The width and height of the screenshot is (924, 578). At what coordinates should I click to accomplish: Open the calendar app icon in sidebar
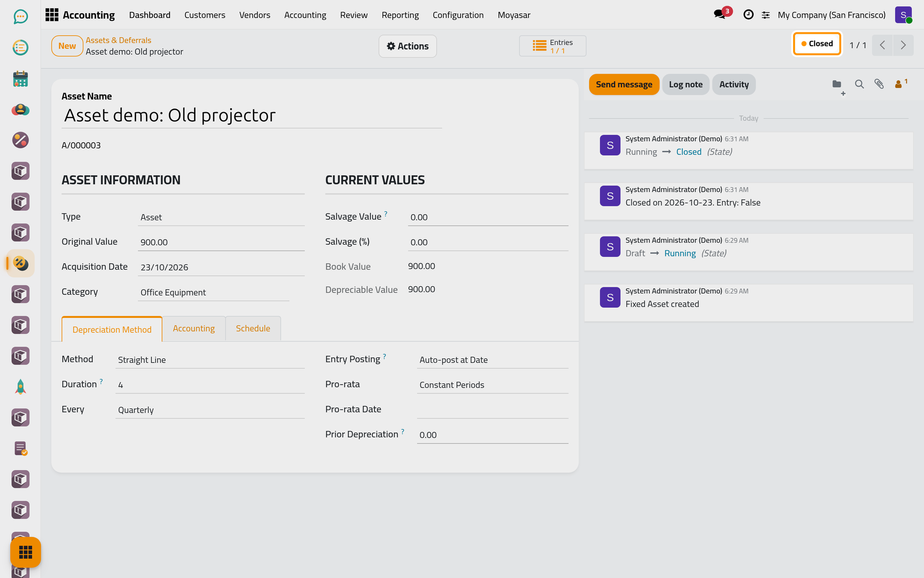[20, 79]
